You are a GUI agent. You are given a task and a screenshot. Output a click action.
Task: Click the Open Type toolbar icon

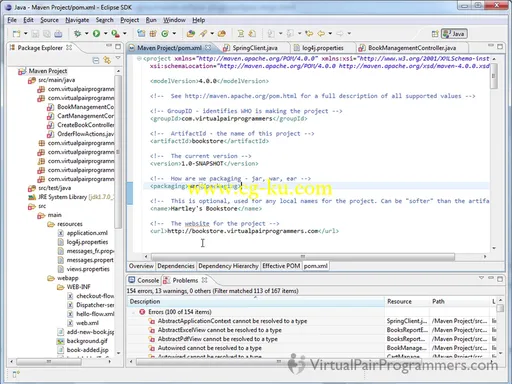(191, 33)
